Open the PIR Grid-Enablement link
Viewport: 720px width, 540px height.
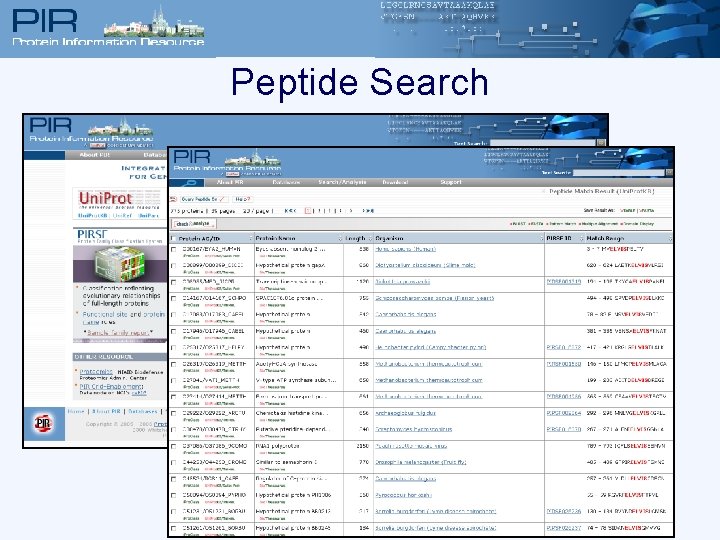tap(112, 387)
